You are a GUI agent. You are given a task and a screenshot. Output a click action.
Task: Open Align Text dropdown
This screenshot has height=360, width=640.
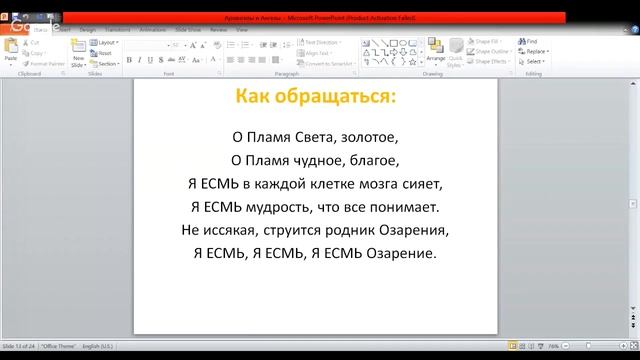(314, 53)
